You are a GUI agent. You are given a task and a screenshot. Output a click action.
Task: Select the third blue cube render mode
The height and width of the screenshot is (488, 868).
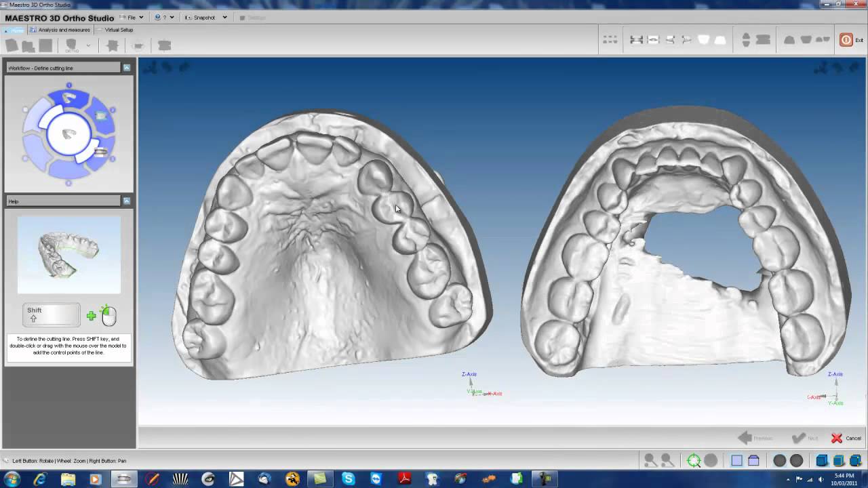click(855, 461)
